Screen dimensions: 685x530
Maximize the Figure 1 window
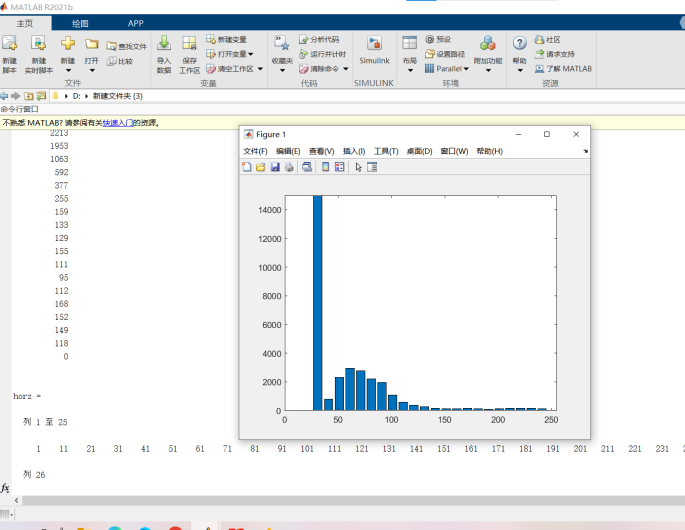click(x=547, y=134)
